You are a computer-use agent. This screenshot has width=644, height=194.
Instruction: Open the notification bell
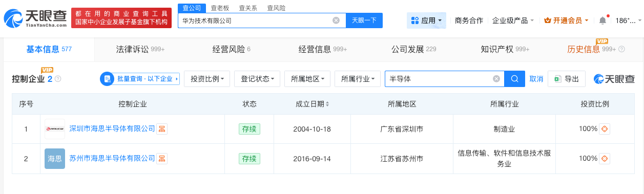603,20
